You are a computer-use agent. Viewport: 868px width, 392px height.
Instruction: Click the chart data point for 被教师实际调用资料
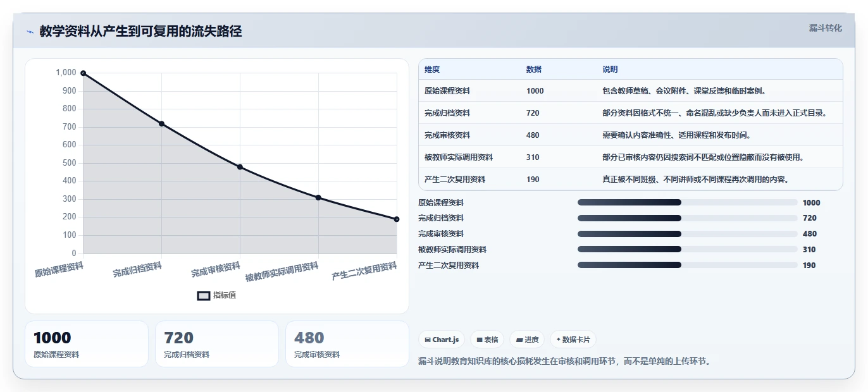pos(318,197)
